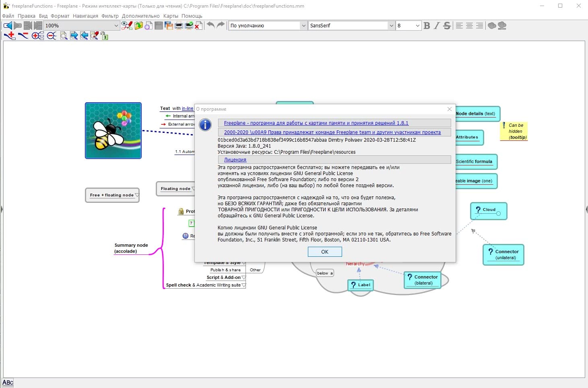
Task: Align text center
Action: (469, 25)
